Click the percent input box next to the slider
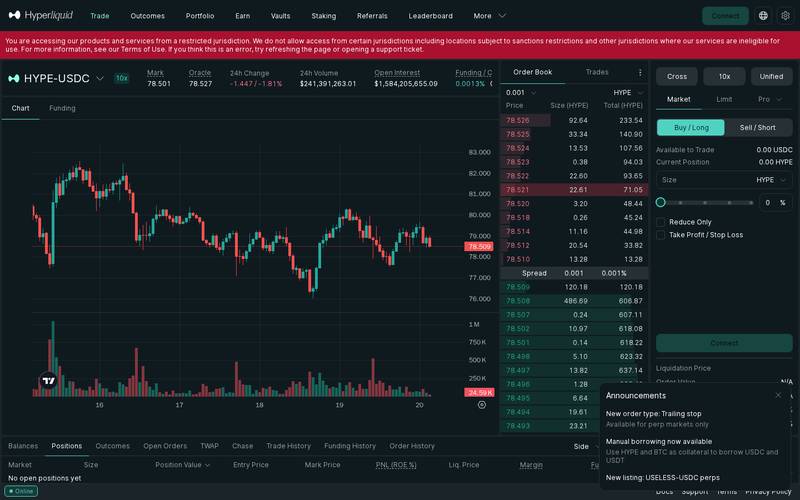This screenshot has width=800, height=500. 776,203
